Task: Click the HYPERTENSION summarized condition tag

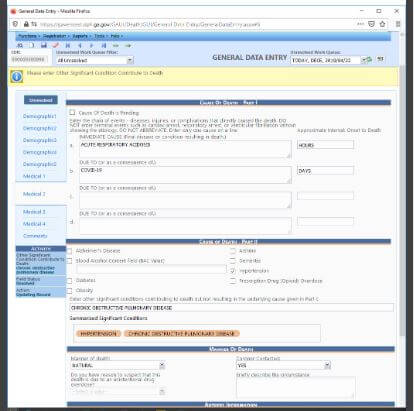Action: point(98,334)
